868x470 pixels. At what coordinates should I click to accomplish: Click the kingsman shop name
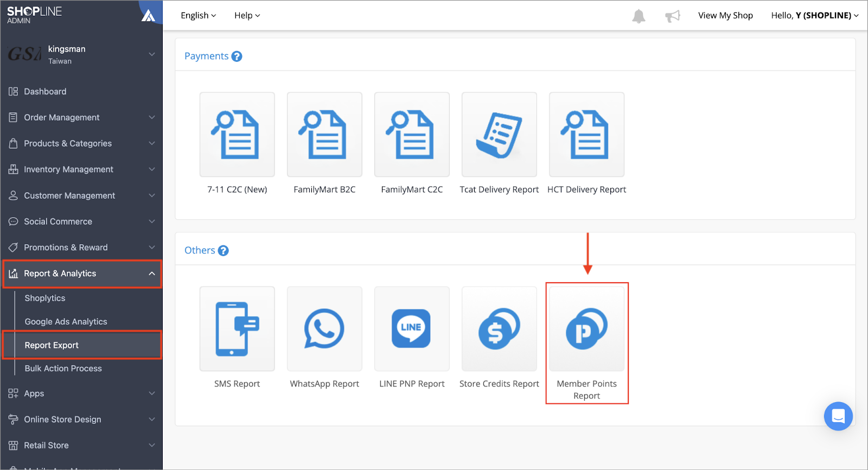tap(67, 49)
